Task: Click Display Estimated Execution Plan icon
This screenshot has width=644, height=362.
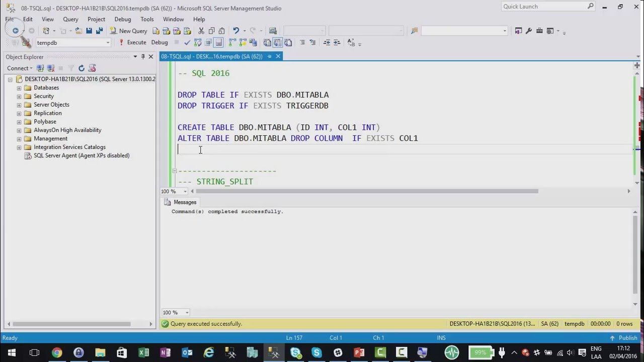Action: click(x=198, y=43)
